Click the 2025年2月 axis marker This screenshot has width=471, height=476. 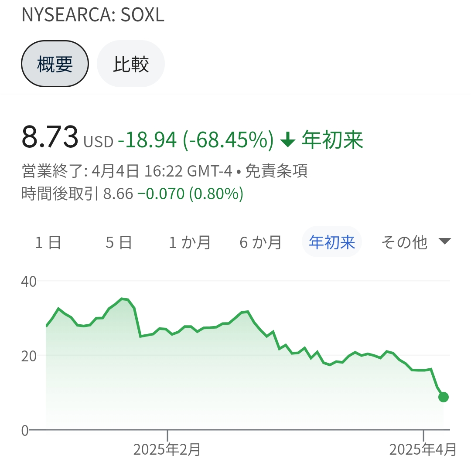pos(167,449)
